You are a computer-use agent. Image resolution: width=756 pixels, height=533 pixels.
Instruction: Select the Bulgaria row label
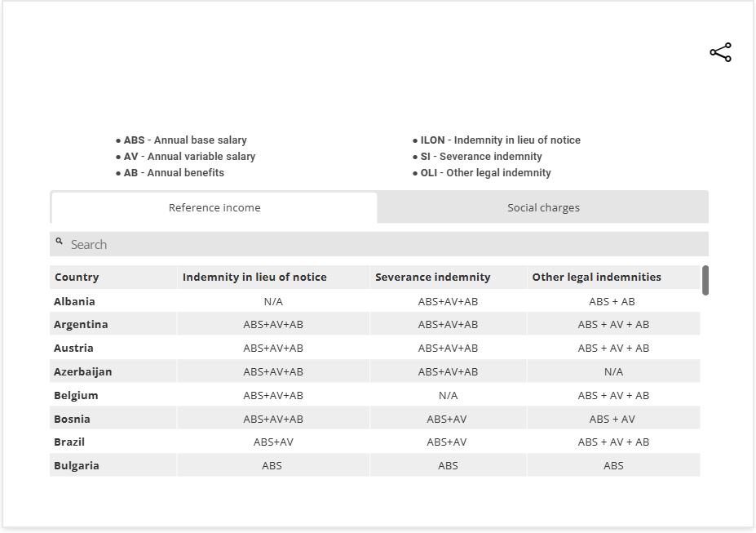(x=77, y=465)
